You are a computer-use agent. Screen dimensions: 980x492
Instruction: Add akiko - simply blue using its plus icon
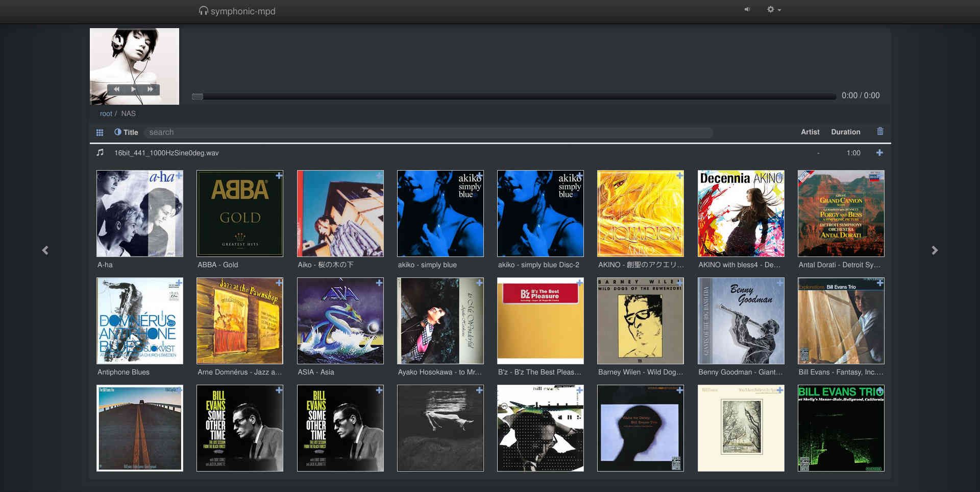479,176
